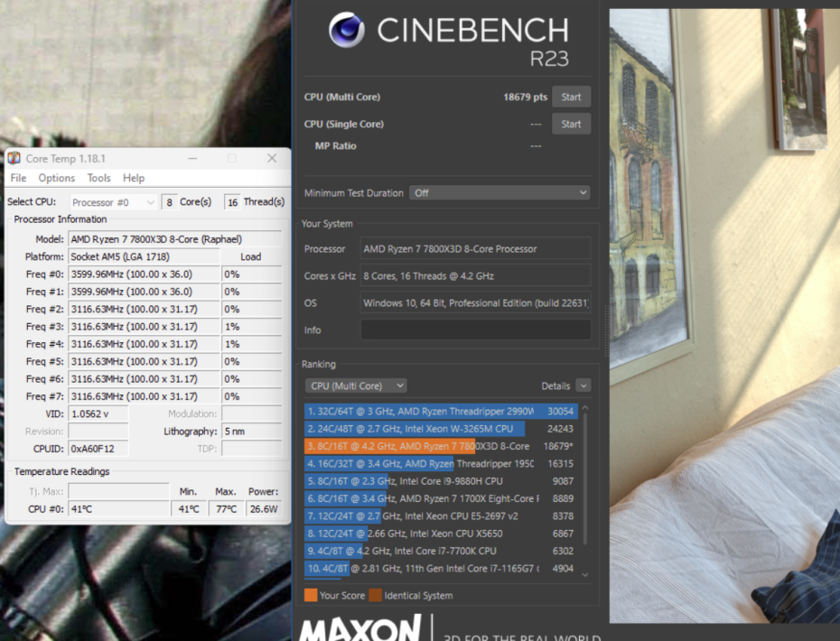
Task: Click the orange Your Score legend swatch
Action: (311, 596)
